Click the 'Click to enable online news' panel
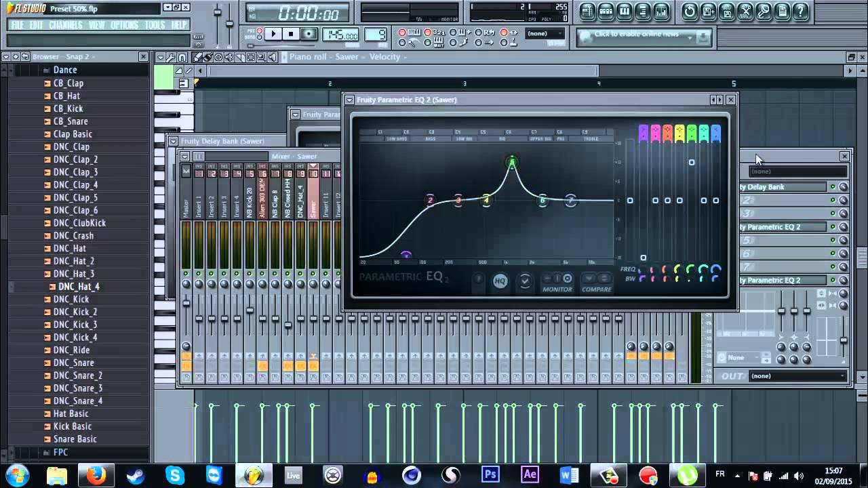Image resolution: width=868 pixels, height=488 pixels. pyautogui.click(x=644, y=37)
